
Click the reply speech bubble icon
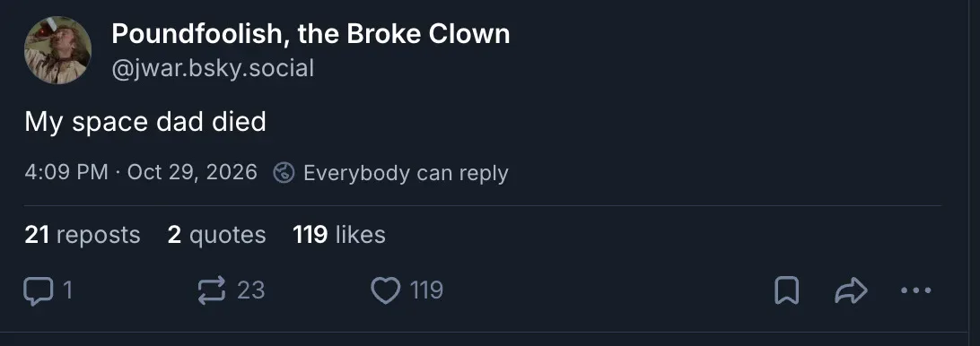(x=38, y=291)
